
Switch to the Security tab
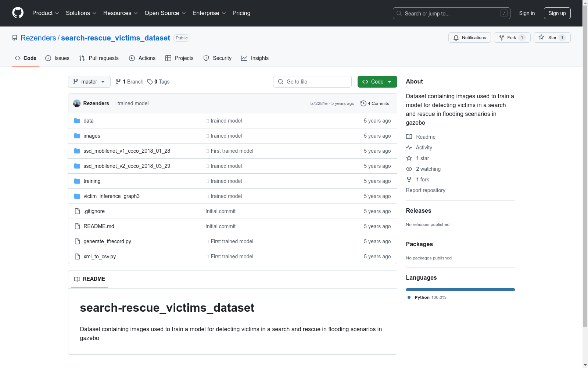coord(218,58)
